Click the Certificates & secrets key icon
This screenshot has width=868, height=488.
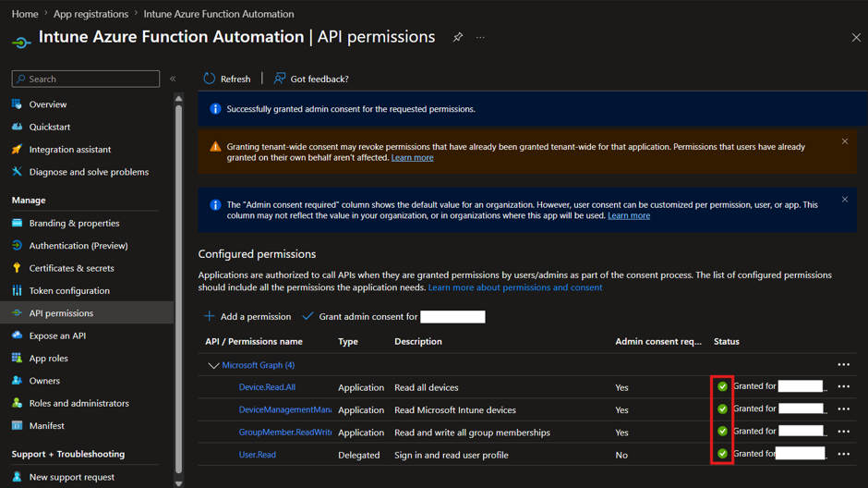[18, 268]
